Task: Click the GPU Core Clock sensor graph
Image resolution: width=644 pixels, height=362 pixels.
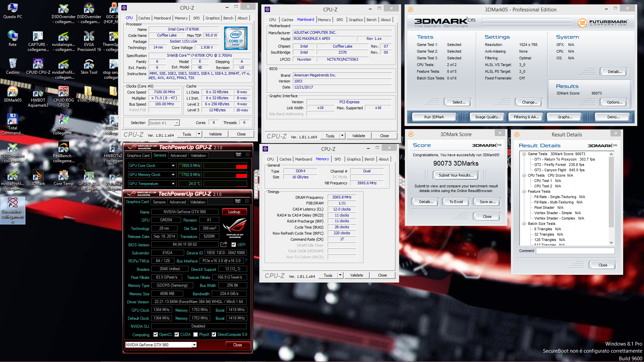Action: (x=225, y=166)
